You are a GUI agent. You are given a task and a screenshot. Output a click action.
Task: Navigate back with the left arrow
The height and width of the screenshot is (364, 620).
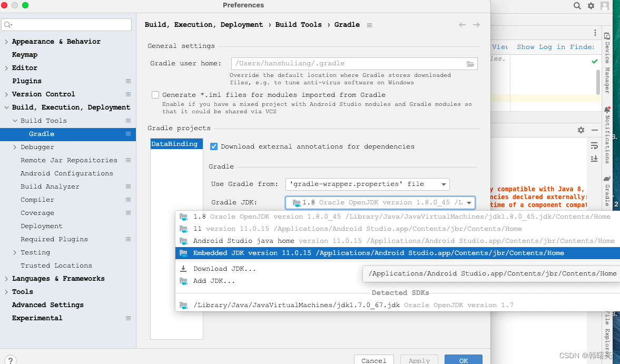point(462,25)
